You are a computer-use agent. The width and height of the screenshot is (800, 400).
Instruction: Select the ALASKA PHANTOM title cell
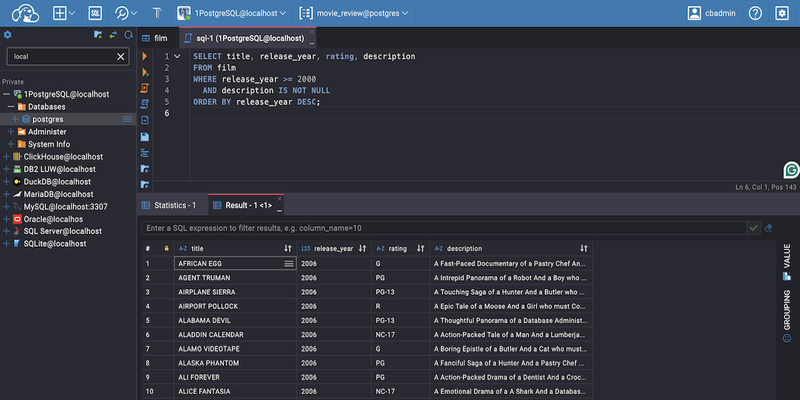coord(235,363)
